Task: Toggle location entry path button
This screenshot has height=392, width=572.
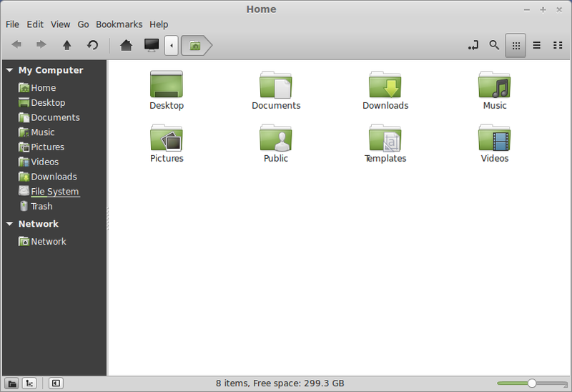Action: (x=473, y=45)
